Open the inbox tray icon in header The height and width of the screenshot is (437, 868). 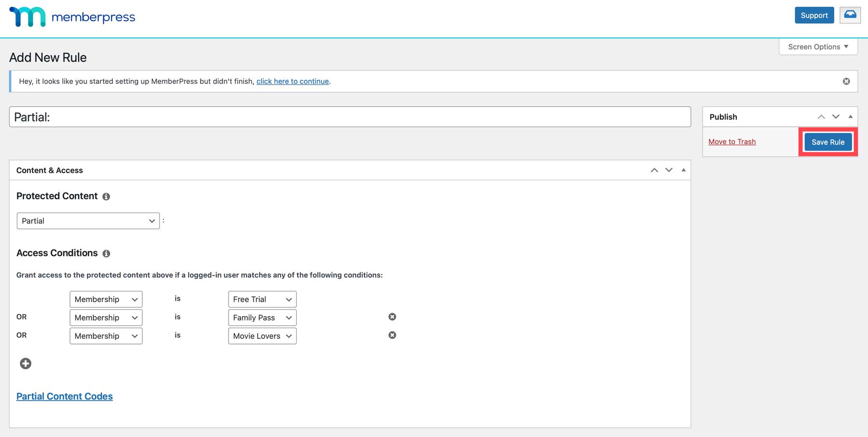click(850, 15)
